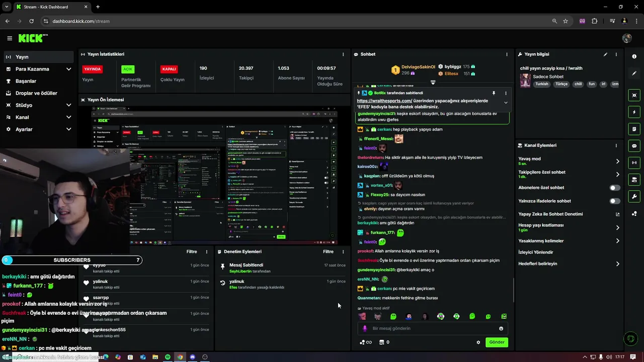
Task: Expand the Ayarlar sidebar section
Action: tap(68, 129)
